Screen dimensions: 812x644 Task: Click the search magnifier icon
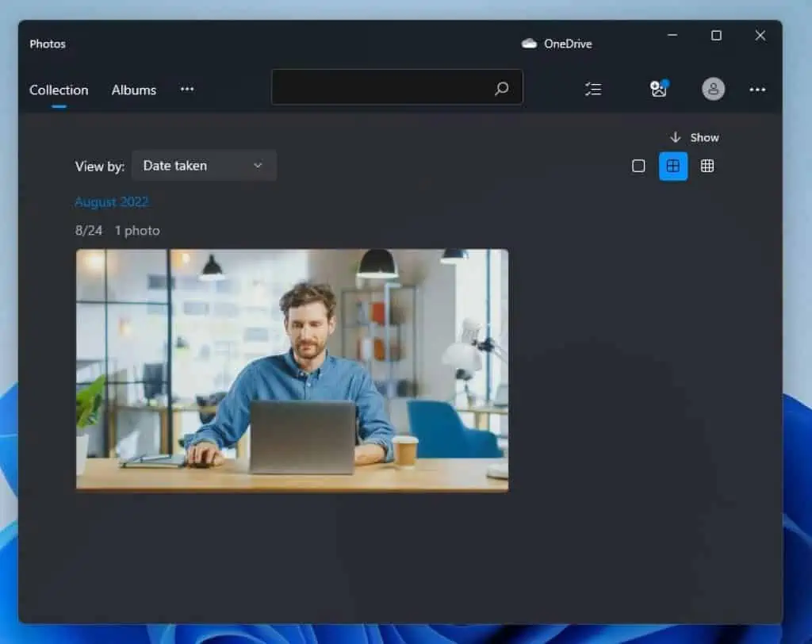coord(502,89)
